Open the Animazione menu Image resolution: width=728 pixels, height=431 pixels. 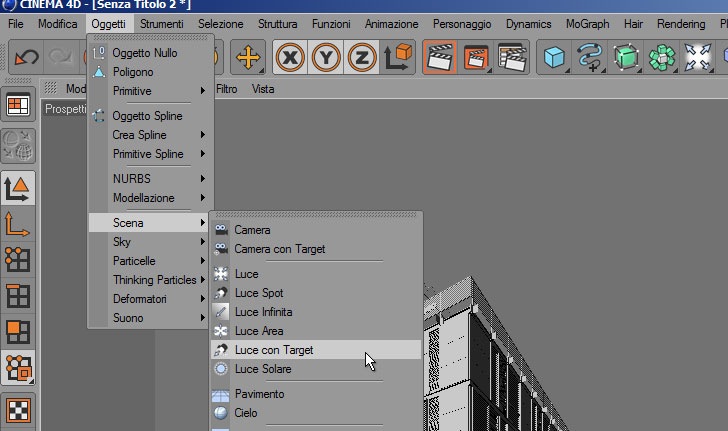[x=391, y=24]
